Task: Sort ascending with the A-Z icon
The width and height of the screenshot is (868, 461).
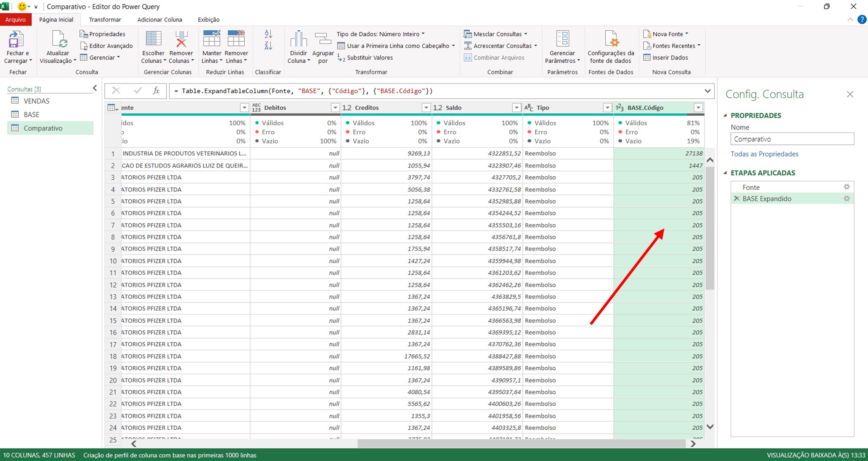Action: 268,34
